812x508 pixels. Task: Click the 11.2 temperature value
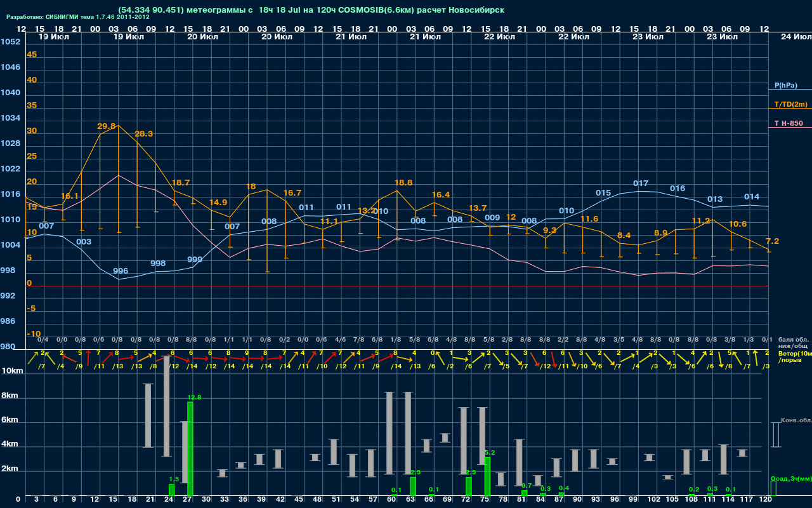[x=701, y=221]
